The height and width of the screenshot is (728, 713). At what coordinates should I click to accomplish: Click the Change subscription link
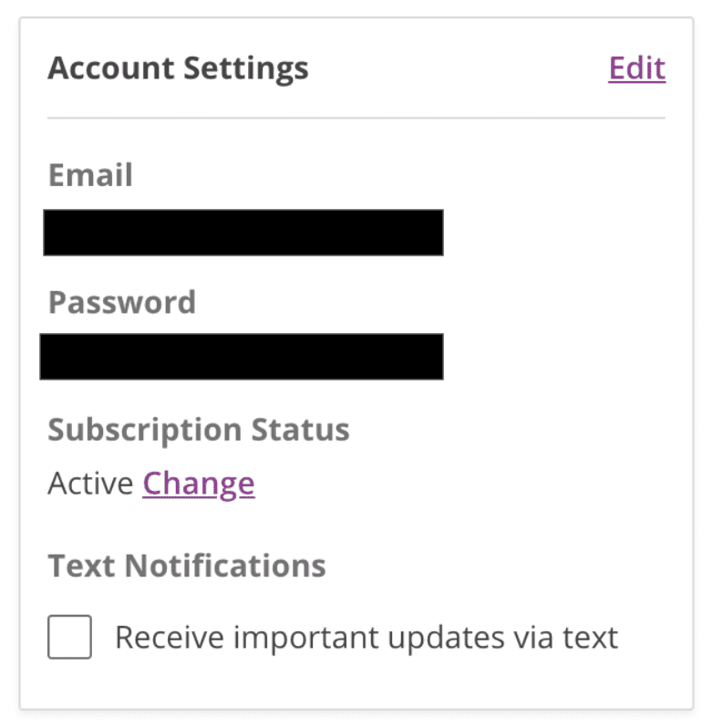(x=199, y=484)
